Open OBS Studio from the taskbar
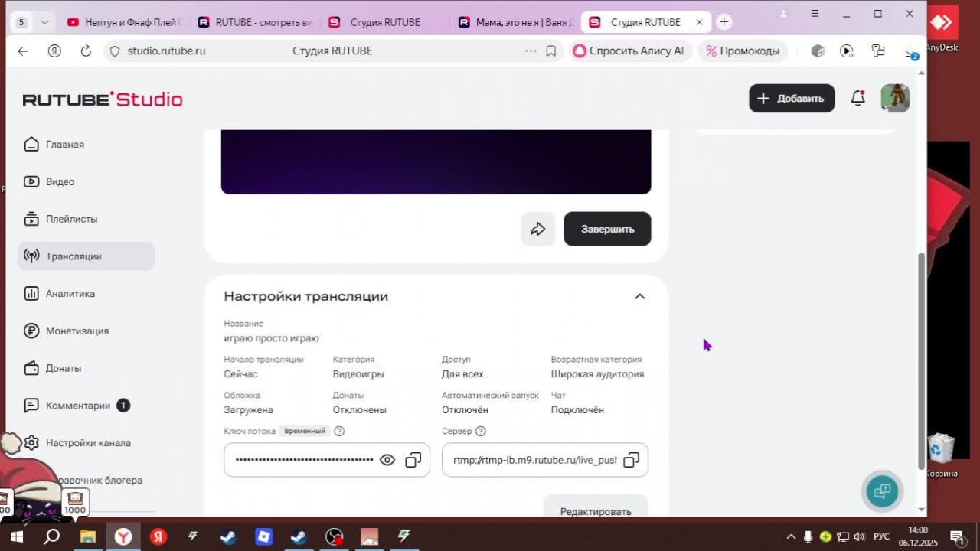The image size is (980, 551). tap(335, 536)
